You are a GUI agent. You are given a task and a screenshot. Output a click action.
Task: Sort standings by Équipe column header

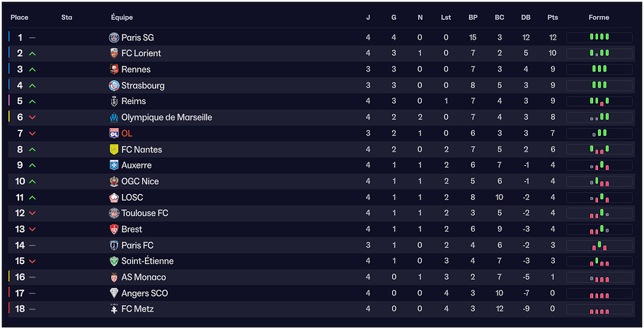122,17
